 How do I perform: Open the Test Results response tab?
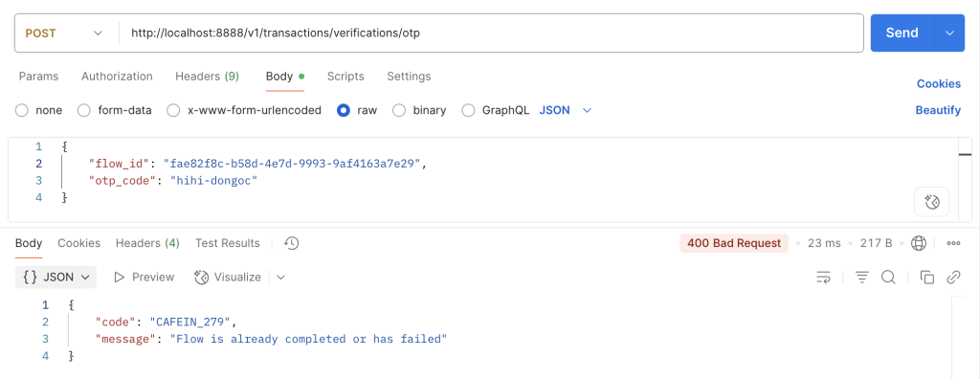pos(228,243)
